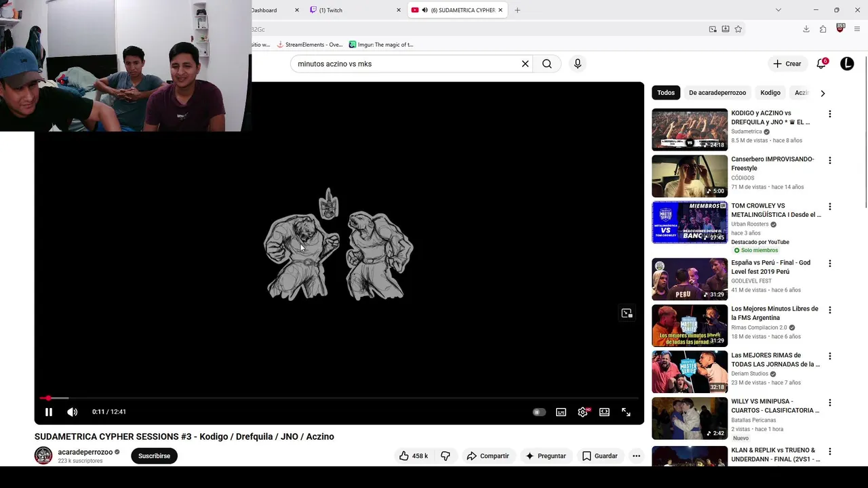This screenshot has height=488, width=868.
Task: Toggle autoplay switch in player
Action: pyautogui.click(x=539, y=412)
